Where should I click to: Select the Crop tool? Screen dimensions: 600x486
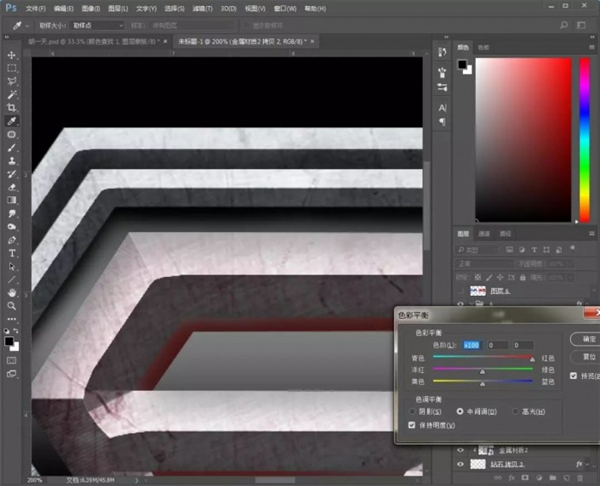pyautogui.click(x=12, y=108)
